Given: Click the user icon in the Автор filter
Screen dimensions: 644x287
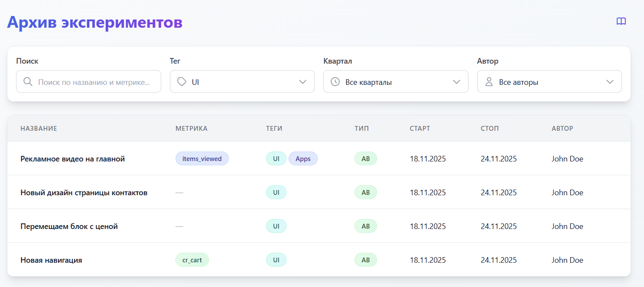Looking at the screenshot, I should pyautogui.click(x=488, y=81).
